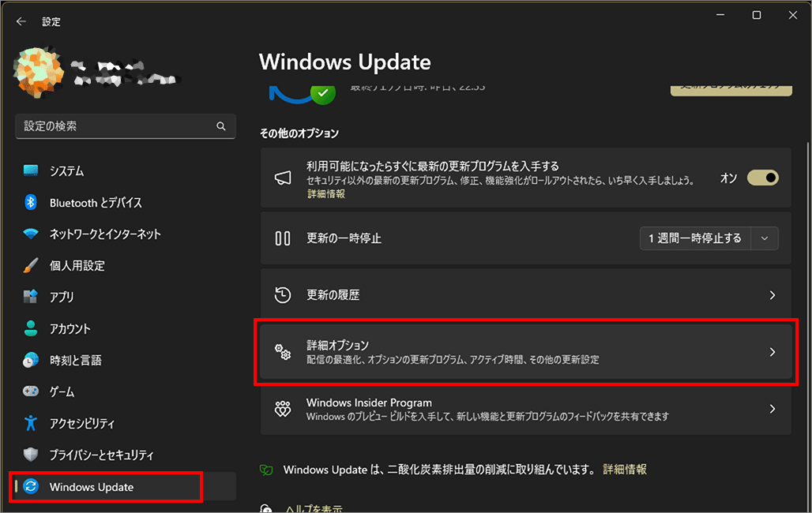Open Windows Insider Program chevron

click(x=773, y=409)
